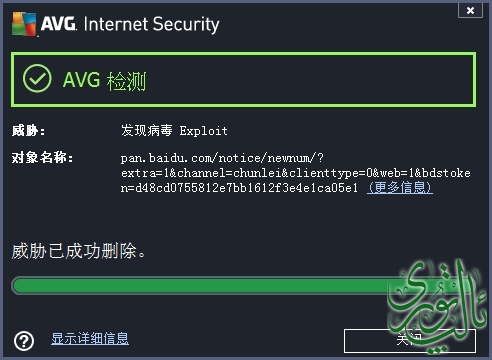Image resolution: width=492 pixels, height=360 pixels.
Task: Click inside the green-bordered detection banner
Action: (243, 79)
